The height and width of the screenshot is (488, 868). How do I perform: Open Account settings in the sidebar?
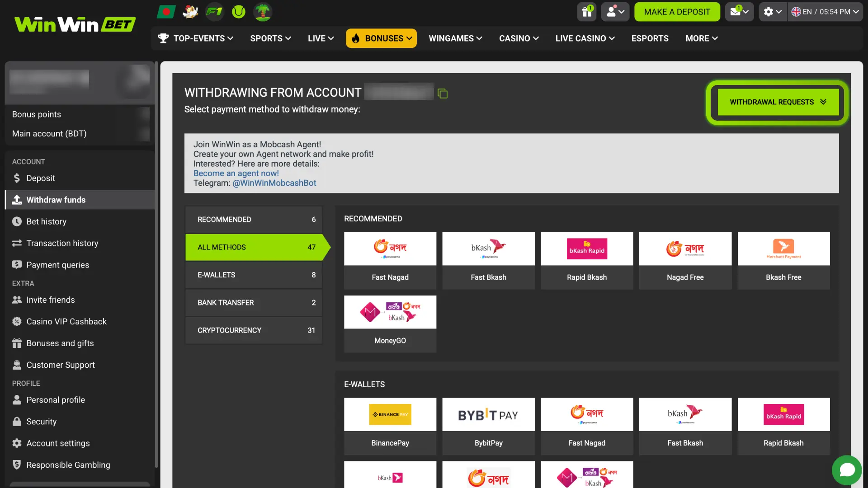coord(80,443)
